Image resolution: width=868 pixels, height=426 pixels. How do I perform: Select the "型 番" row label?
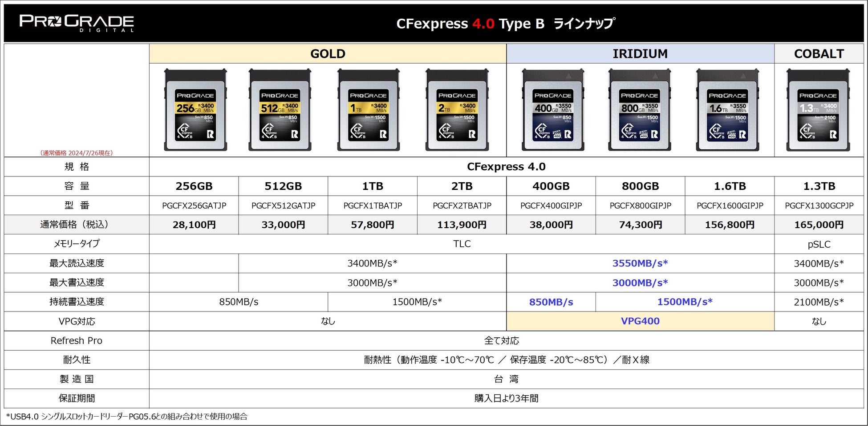(77, 205)
